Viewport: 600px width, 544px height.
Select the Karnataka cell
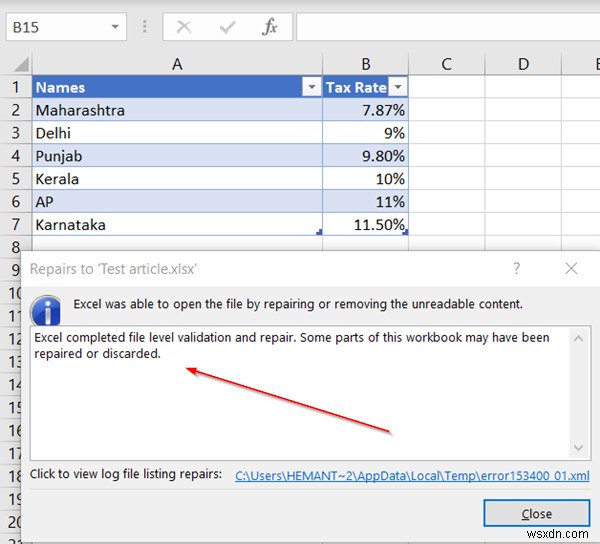tap(177, 225)
